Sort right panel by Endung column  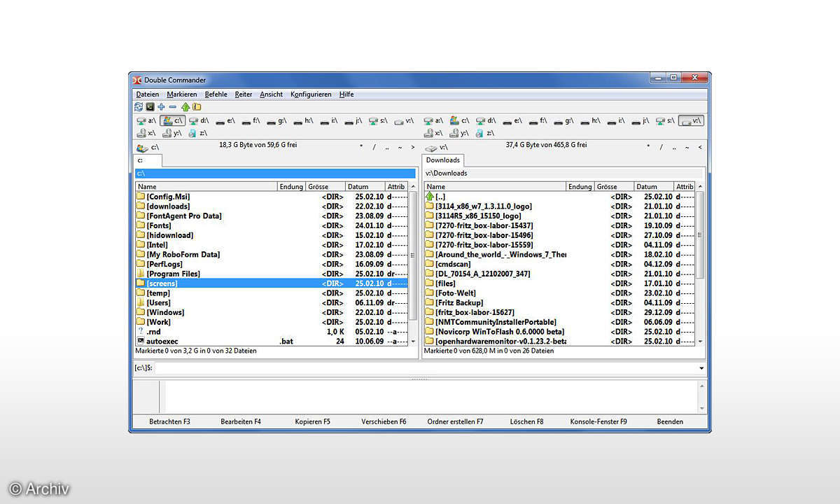coord(580,187)
